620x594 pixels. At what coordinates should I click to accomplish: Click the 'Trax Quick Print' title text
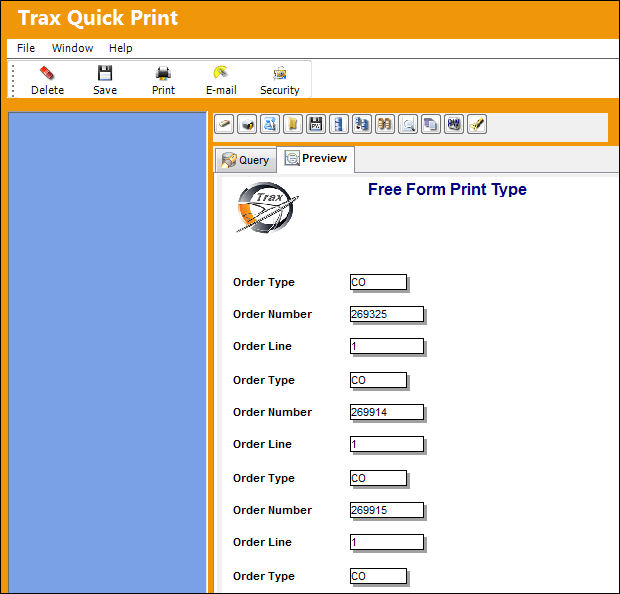tap(98, 18)
